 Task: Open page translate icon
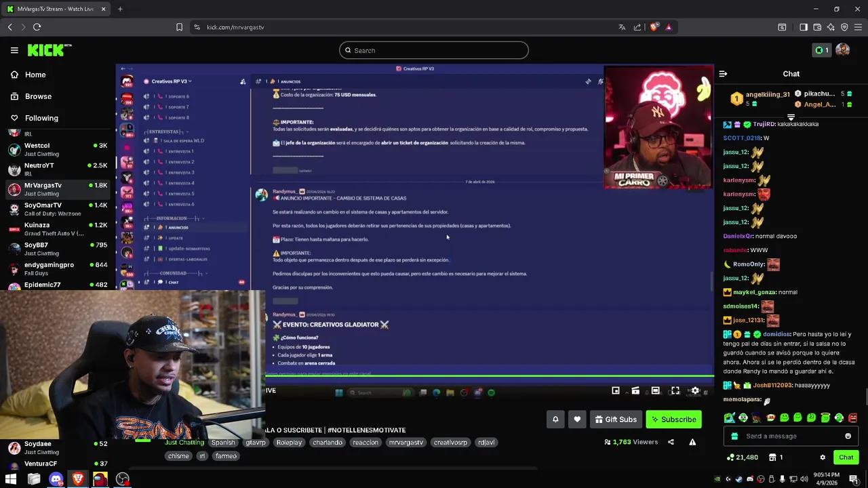[622, 27]
